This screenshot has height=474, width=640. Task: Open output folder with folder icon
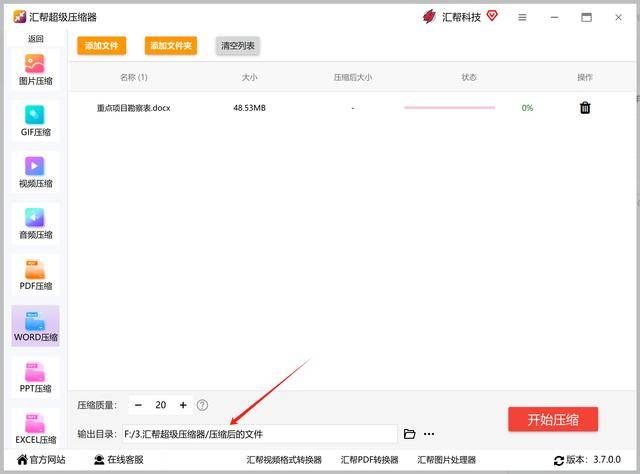click(409, 434)
